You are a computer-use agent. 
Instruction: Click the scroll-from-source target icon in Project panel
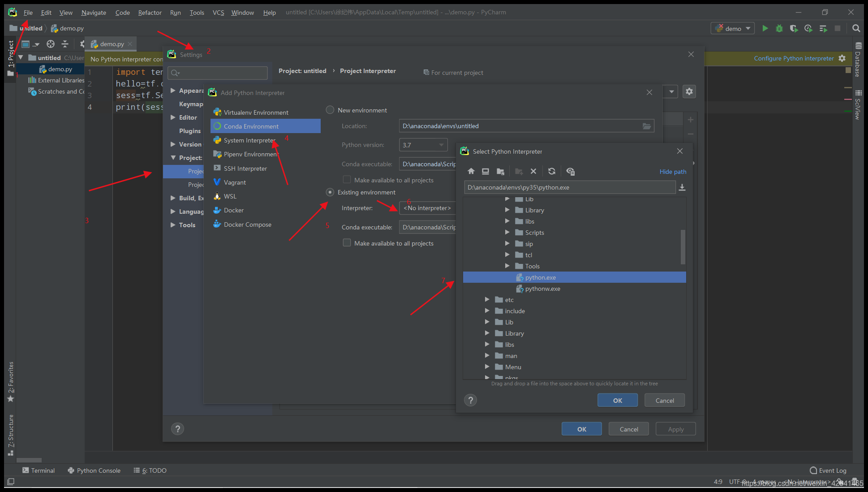[51, 44]
